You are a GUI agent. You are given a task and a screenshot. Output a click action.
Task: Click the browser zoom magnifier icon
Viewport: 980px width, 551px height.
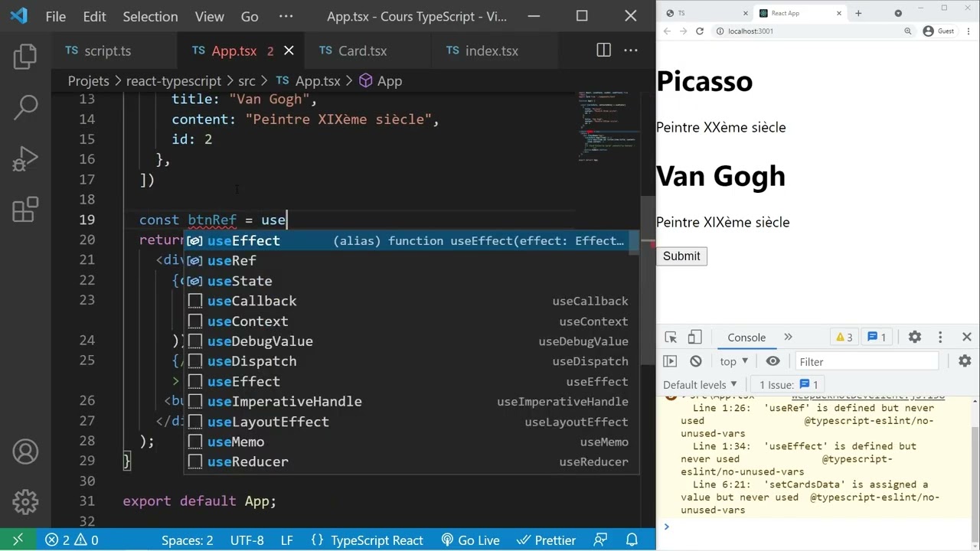pos(908,31)
